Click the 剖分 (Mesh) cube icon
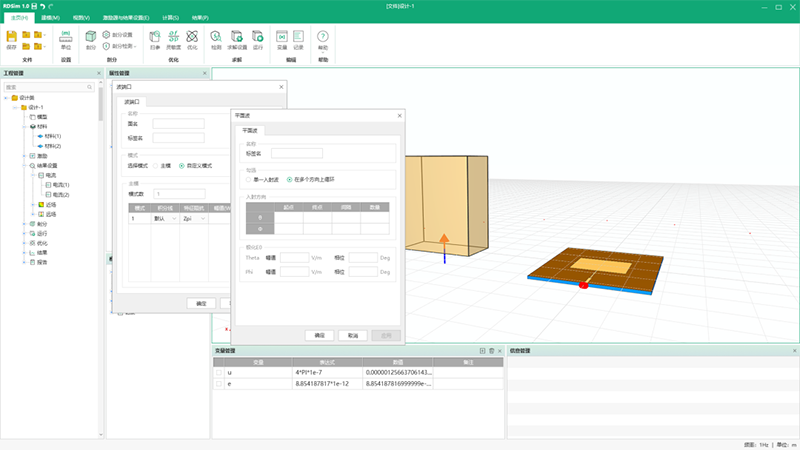 pyautogui.click(x=91, y=38)
